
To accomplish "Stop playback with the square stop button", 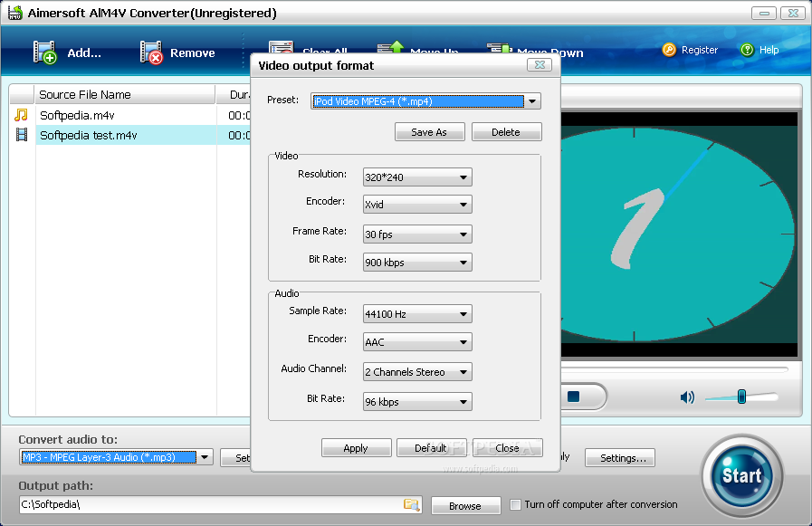I will 573,397.
